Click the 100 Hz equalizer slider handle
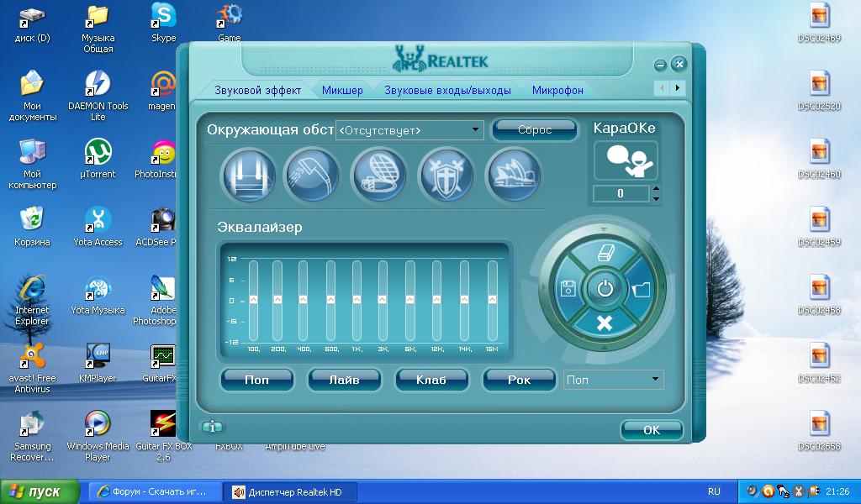This screenshot has width=861, height=504. coord(253,299)
